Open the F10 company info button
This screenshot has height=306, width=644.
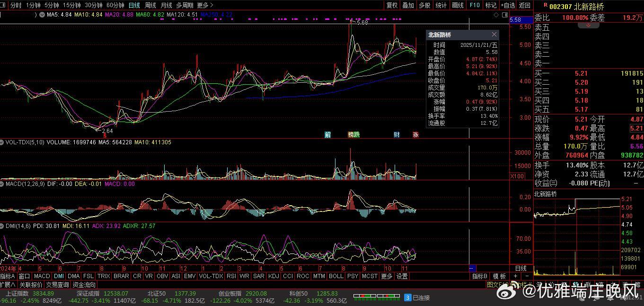(475, 5)
